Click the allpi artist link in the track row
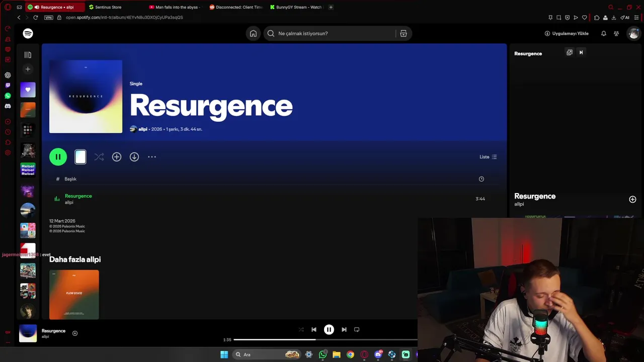Screen dimensions: 644x362 (x=69, y=202)
